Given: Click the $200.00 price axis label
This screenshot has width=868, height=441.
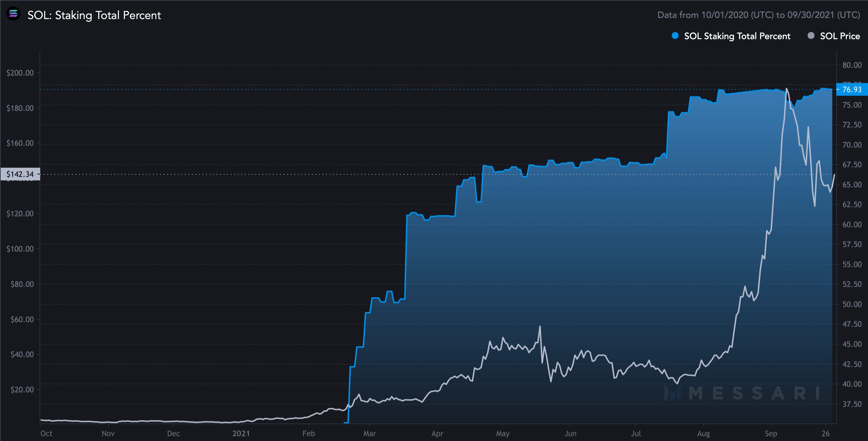Looking at the screenshot, I should 20,73.
